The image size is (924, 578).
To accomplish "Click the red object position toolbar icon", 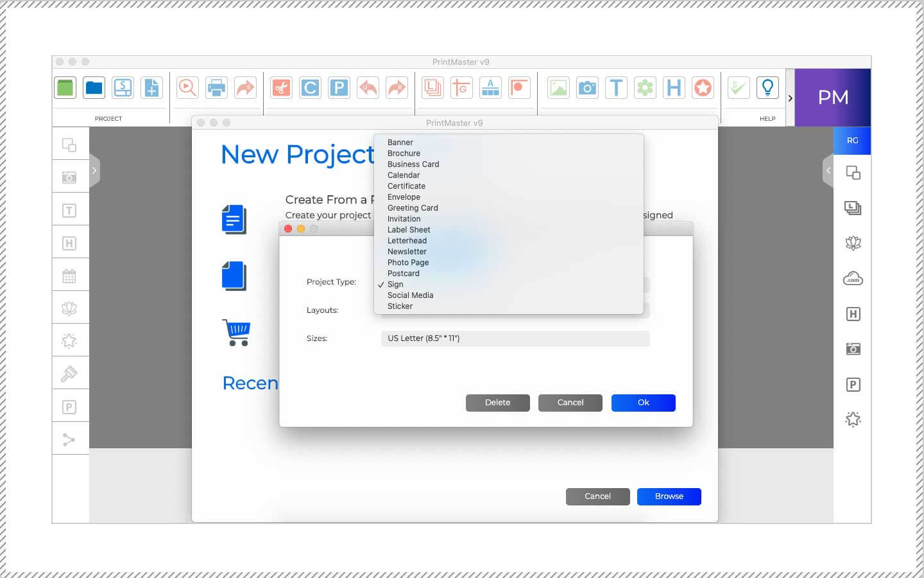I will pos(519,87).
